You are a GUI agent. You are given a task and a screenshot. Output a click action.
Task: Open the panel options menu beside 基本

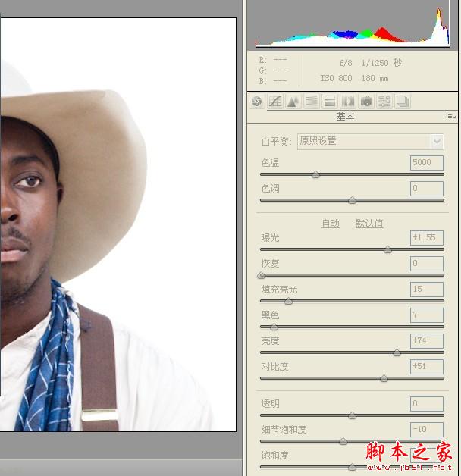tap(450, 117)
